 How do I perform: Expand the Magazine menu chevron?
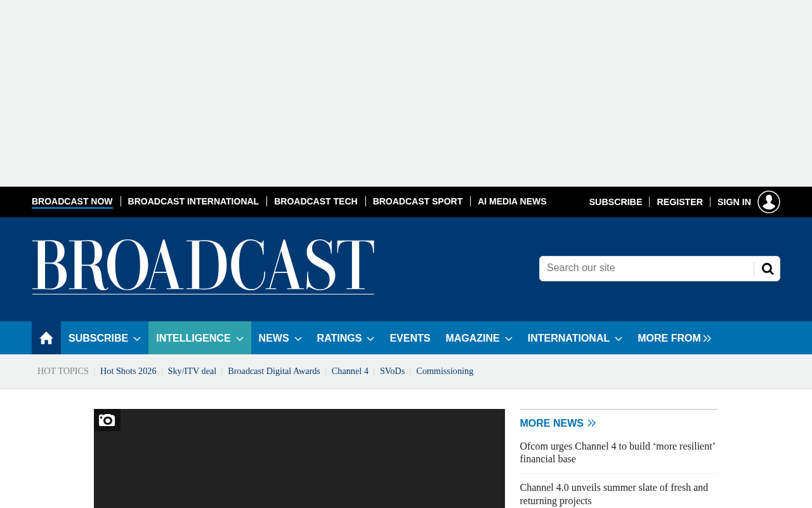[x=509, y=339]
